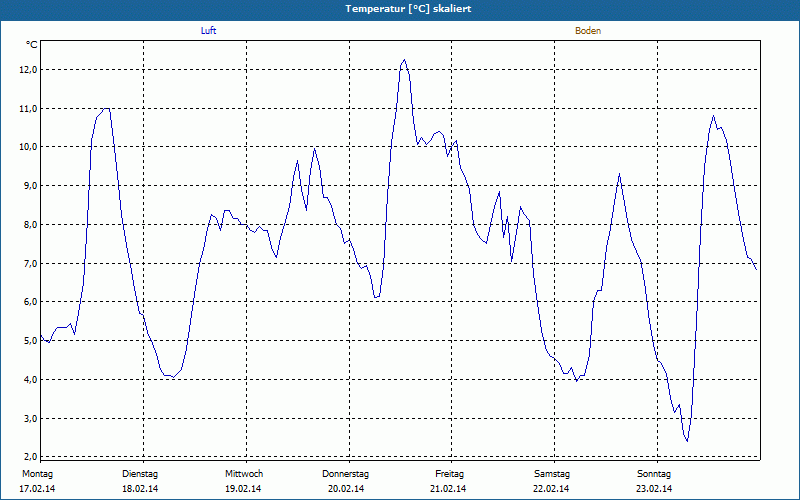
Task: Select the 3,0 y-axis label
Action: click(x=30, y=418)
